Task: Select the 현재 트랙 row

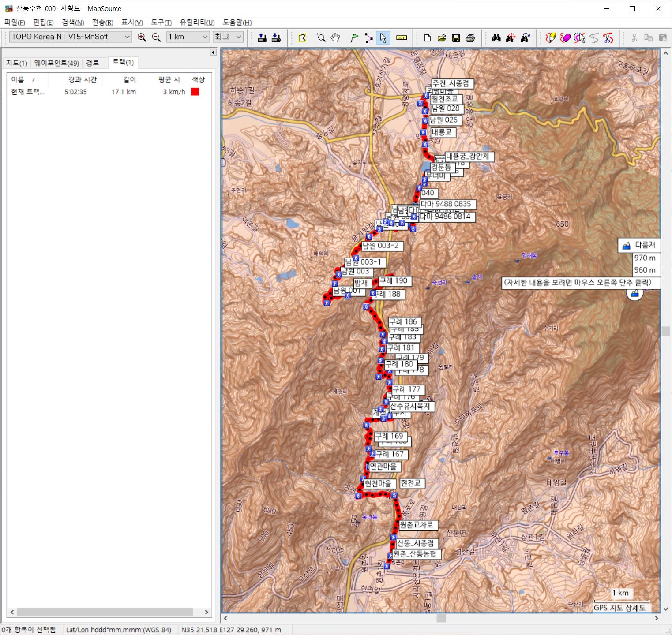Action: coord(109,92)
